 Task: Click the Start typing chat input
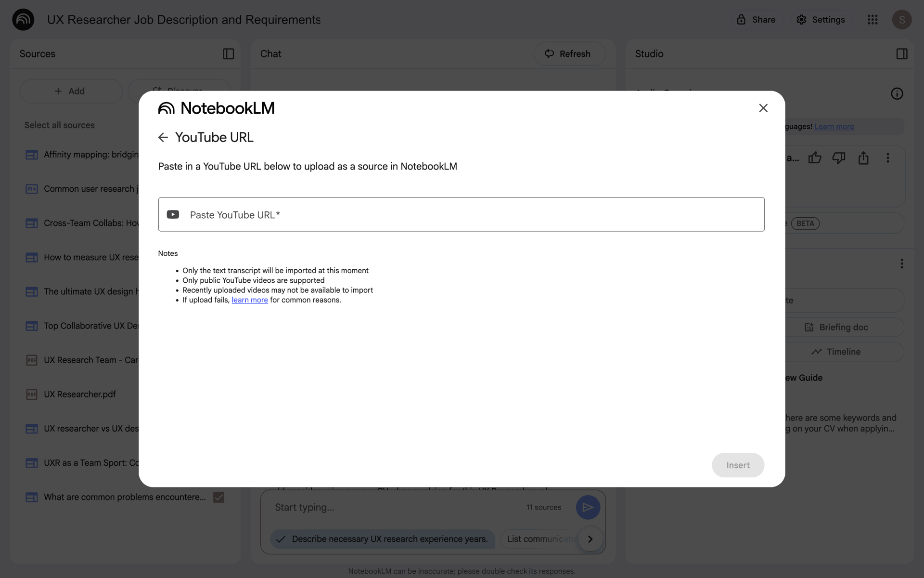pyautogui.click(x=395, y=507)
